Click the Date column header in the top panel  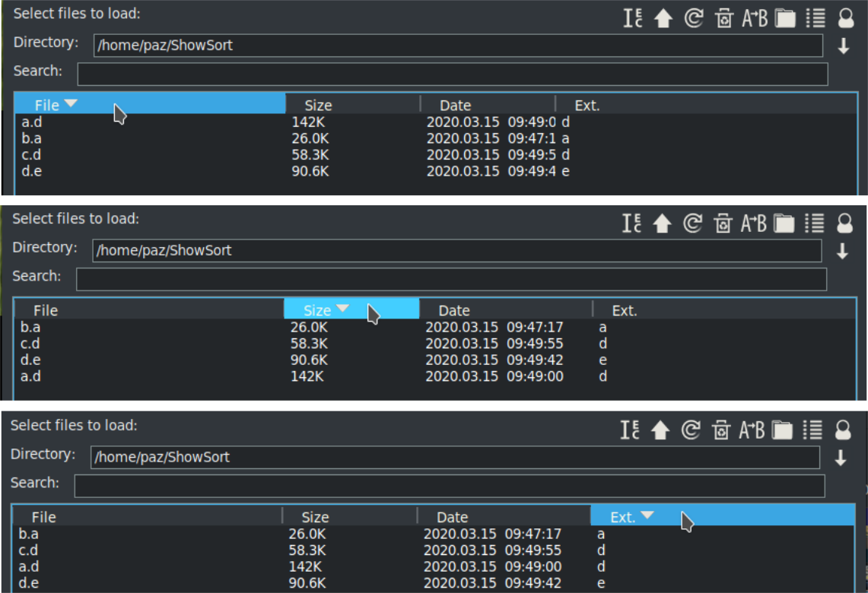[x=487, y=106]
